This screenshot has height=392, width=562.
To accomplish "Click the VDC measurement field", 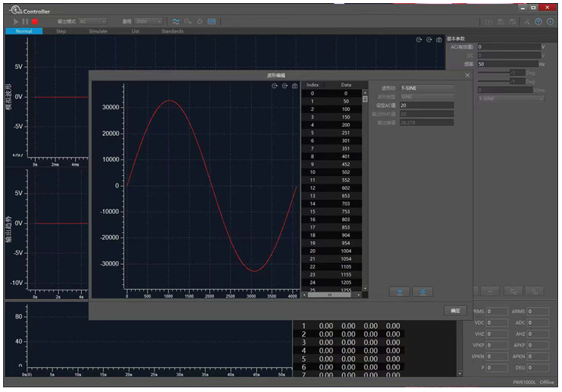I will tap(496, 323).
